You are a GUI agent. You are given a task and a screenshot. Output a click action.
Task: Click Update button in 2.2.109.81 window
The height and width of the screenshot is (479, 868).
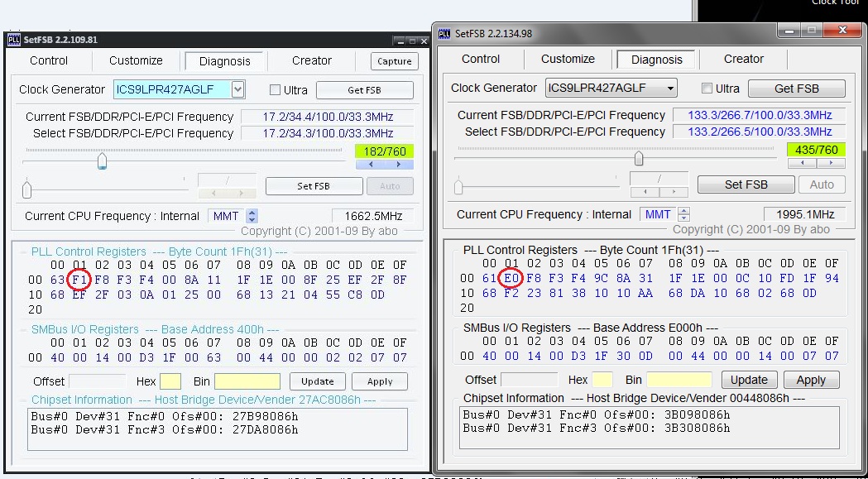click(x=317, y=381)
